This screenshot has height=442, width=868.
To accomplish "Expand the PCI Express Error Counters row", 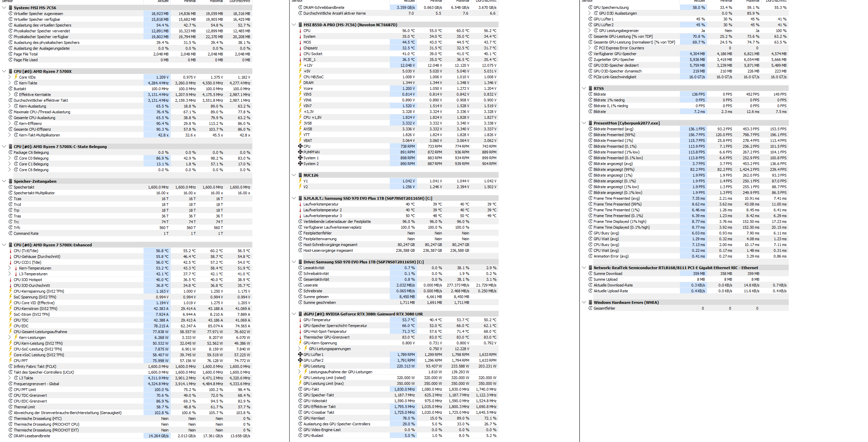I will click(589, 48).
